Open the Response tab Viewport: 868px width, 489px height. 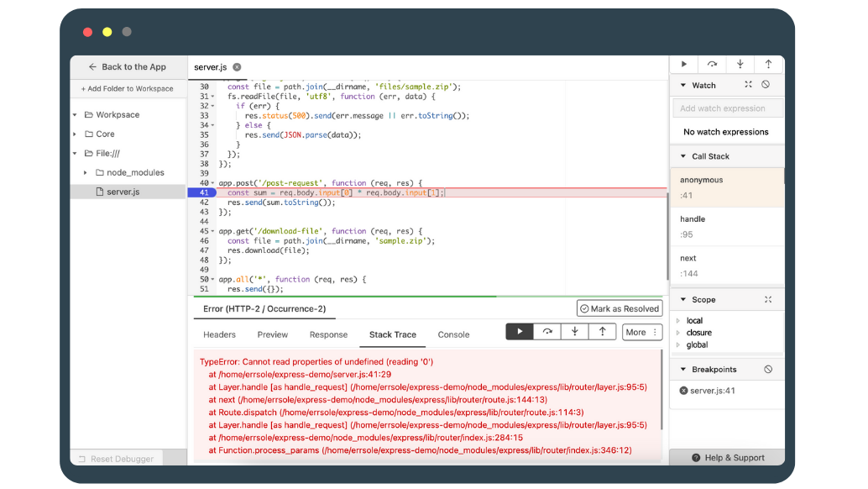[x=328, y=334]
